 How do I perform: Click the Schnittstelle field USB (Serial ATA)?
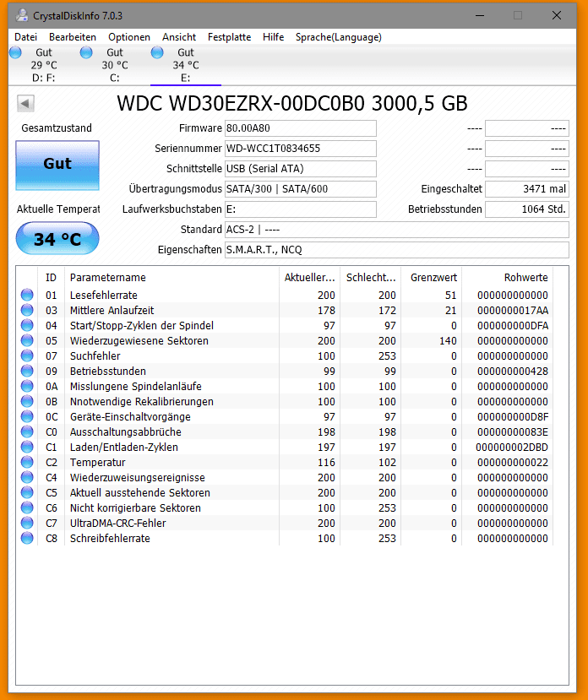click(x=300, y=169)
